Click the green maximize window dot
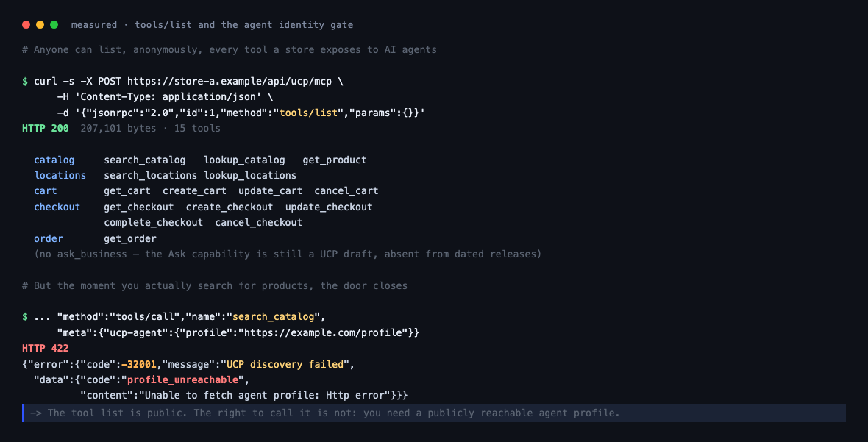The height and width of the screenshot is (442, 868). click(x=54, y=25)
